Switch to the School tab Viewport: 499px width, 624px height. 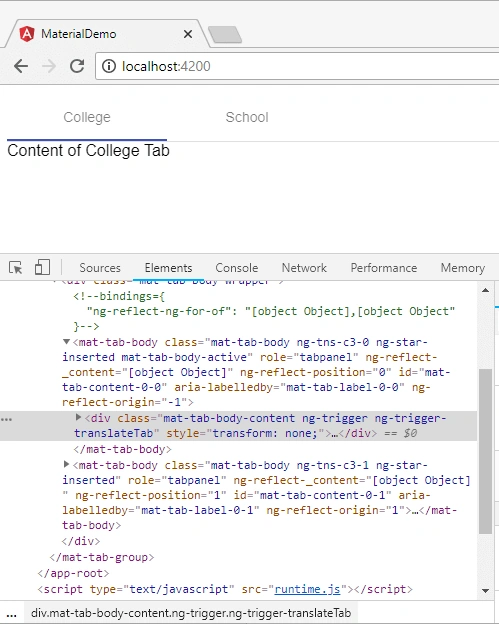pyautogui.click(x=247, y=117)
